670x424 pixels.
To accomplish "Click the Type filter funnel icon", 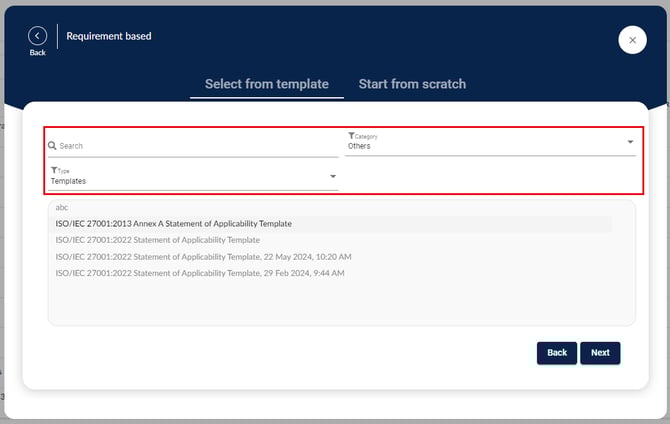I will [x=54, y=171].
